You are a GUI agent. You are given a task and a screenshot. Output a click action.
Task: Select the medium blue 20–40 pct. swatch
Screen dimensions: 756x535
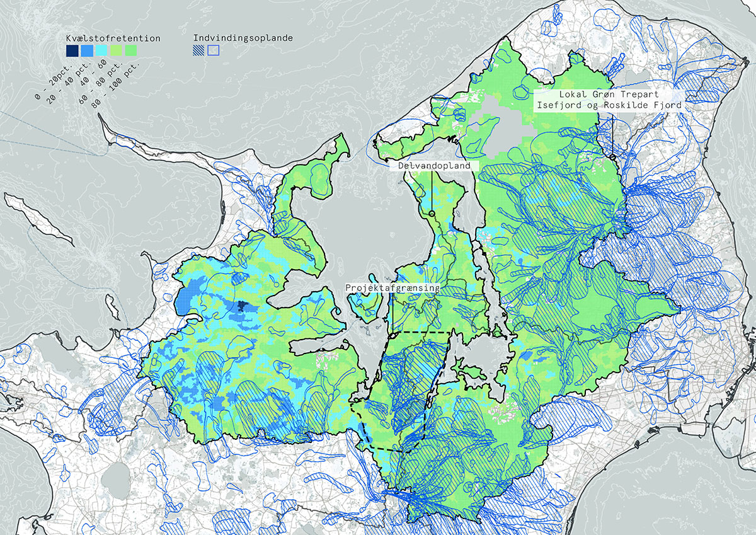(87, 50)
